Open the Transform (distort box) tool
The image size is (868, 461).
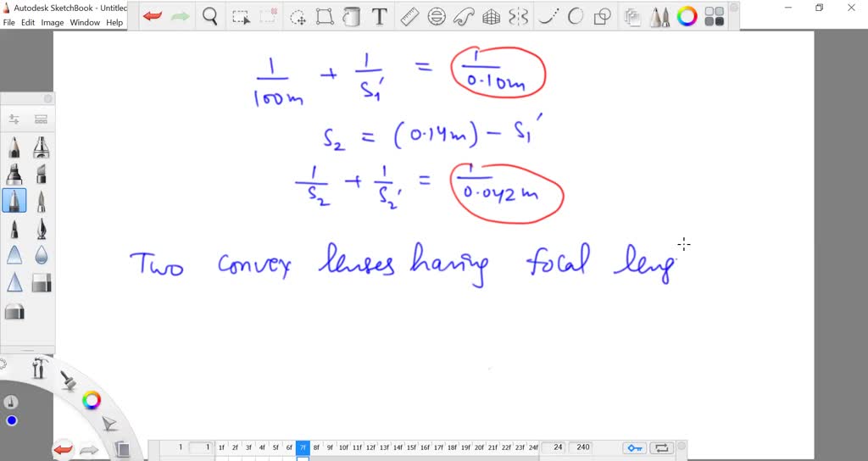(325, 17)
